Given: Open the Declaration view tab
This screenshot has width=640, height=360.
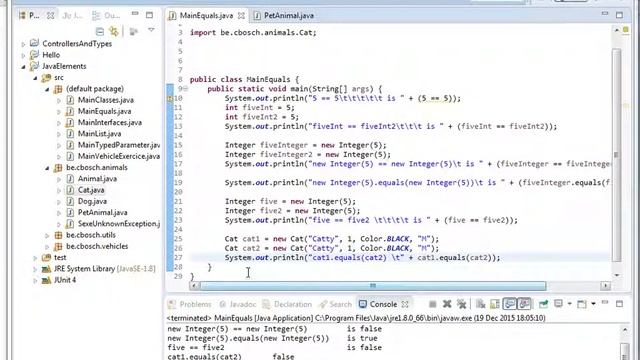Looking at the screenshot, I should (x=287, y=304).
